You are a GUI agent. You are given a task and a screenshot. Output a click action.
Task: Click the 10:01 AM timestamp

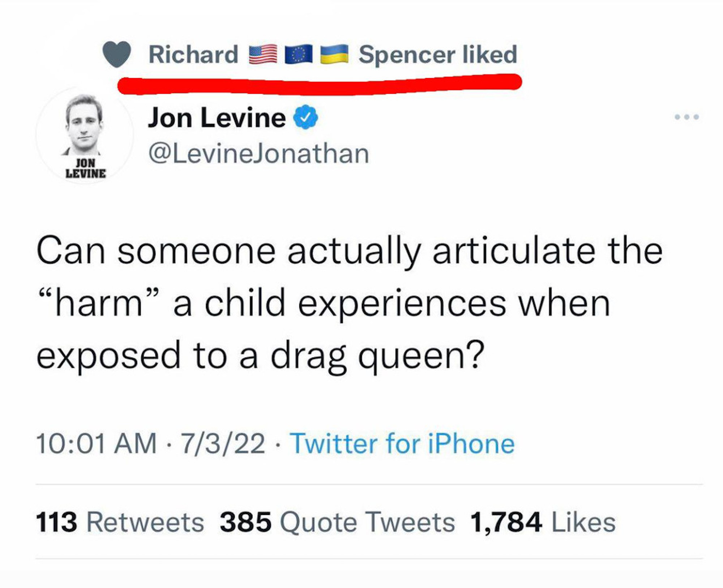(x=96, y=443)
